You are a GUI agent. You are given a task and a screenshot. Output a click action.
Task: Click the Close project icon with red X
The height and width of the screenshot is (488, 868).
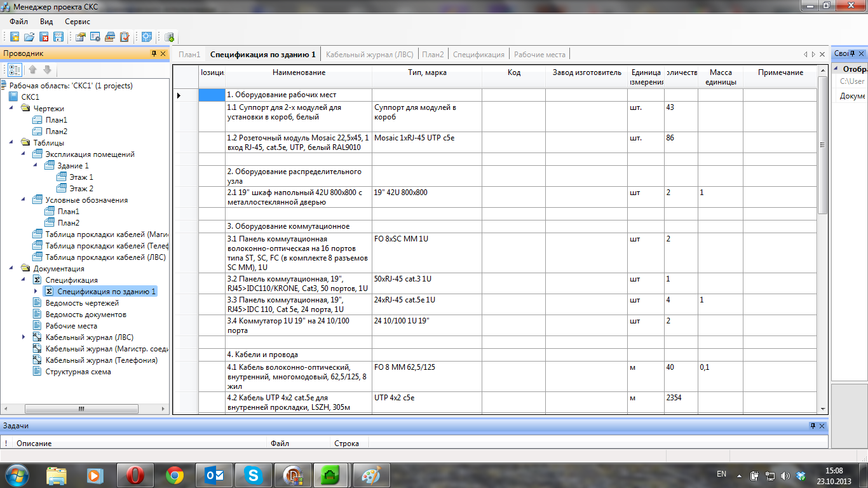tap(44, 37)
